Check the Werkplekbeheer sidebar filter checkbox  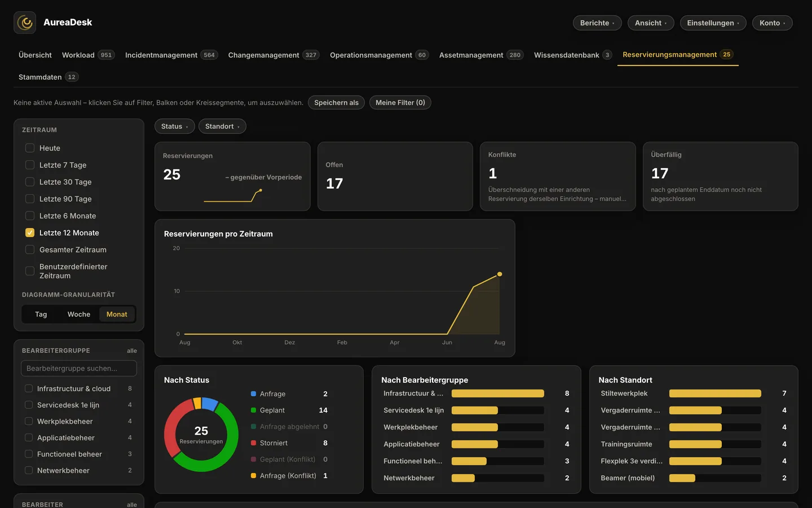coord(29,421)
